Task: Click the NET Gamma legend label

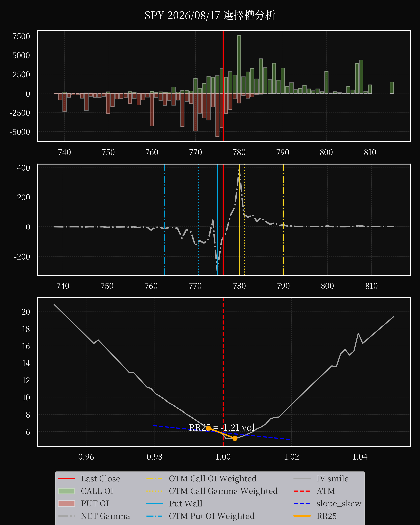Action: 105,516
